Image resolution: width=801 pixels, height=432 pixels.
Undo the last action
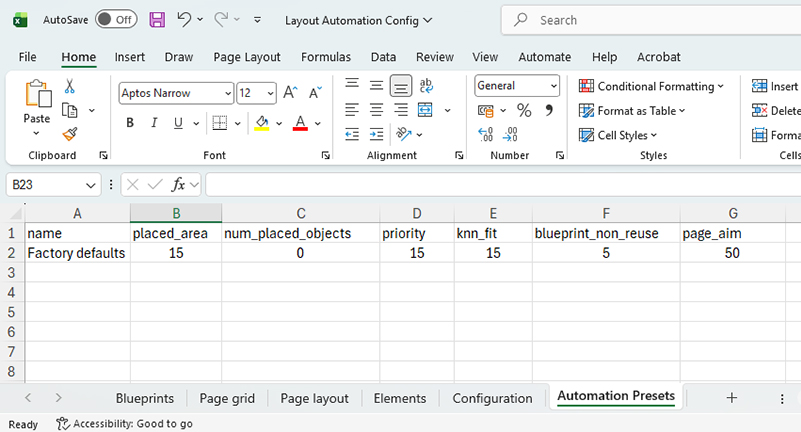pos(184,19)
